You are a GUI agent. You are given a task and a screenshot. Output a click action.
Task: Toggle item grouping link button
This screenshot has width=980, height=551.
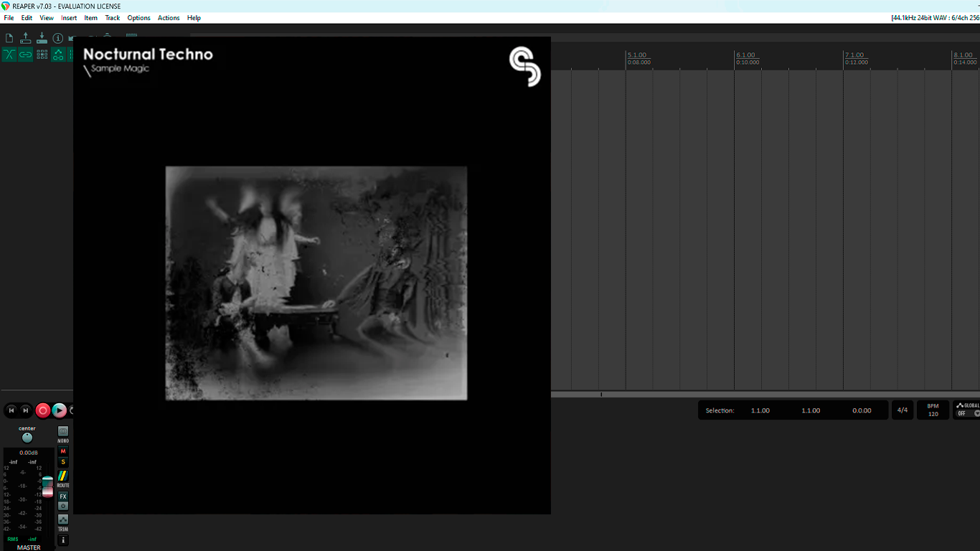click(x=25, y=55)
